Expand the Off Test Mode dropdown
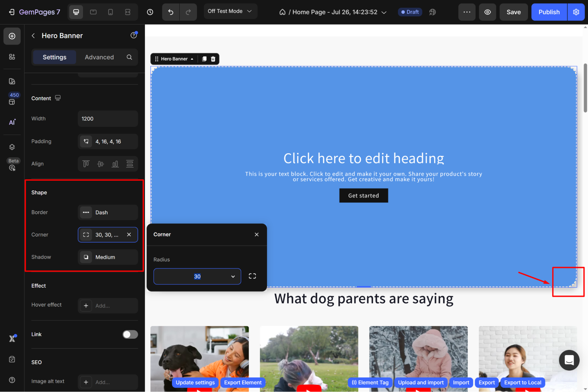The height and width of the screenshot is (392, 588). point(230,11)
